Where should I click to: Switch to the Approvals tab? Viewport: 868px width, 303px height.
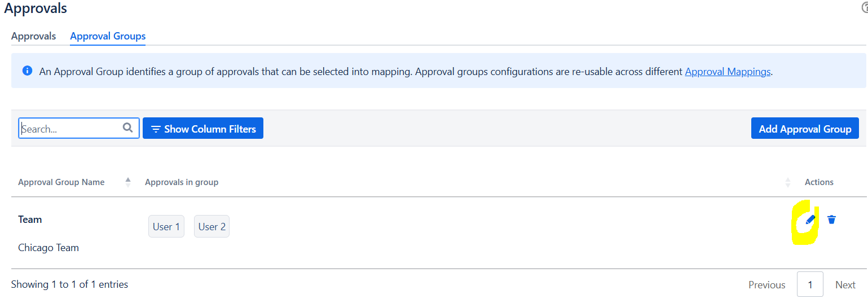[33, 36]
